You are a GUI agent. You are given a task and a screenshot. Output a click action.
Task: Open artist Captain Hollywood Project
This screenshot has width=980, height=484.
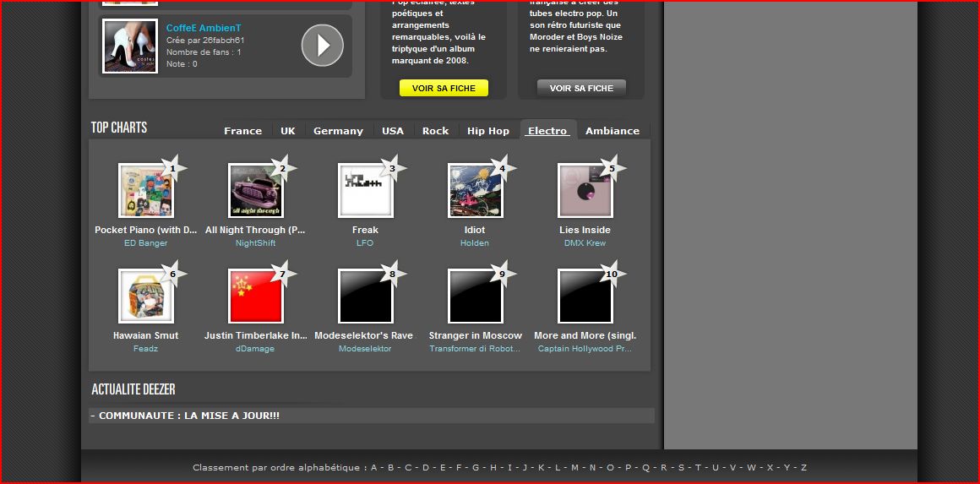point(585,349)
